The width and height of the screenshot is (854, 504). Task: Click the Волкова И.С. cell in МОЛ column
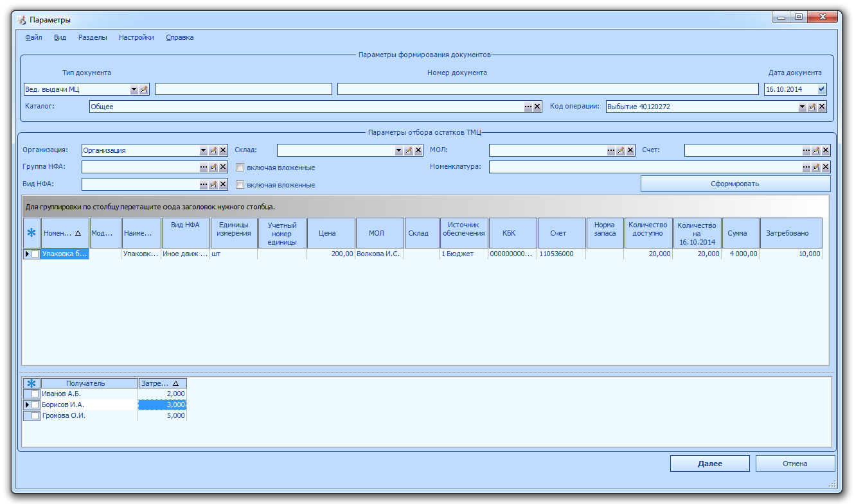(380, 254)
